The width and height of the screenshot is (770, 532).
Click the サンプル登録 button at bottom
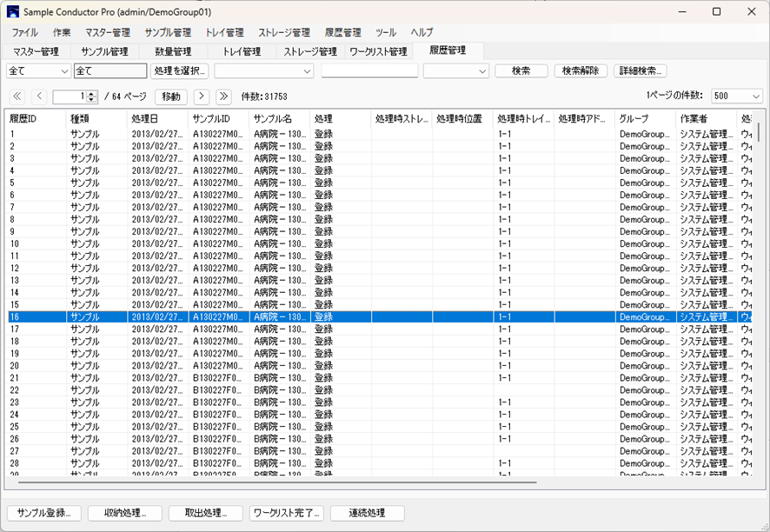43,513
